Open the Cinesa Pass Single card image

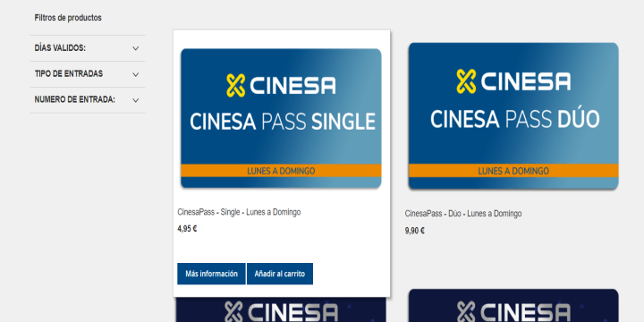point(281,118)
